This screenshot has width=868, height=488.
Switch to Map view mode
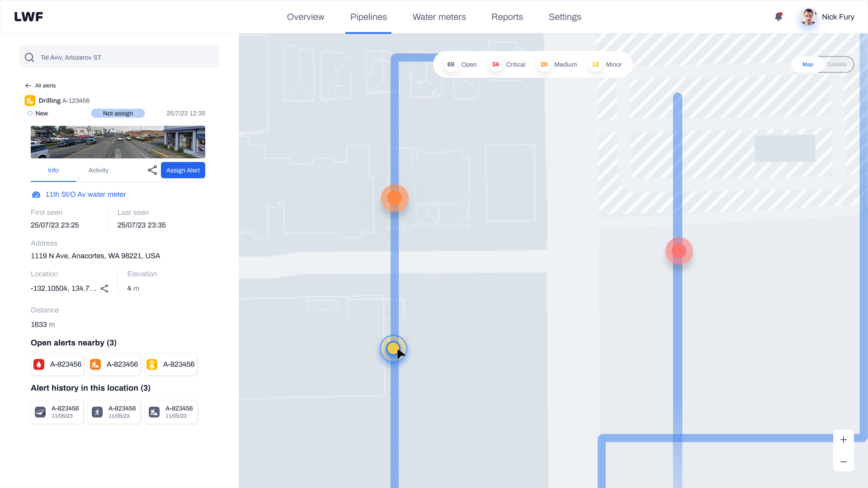808,65
